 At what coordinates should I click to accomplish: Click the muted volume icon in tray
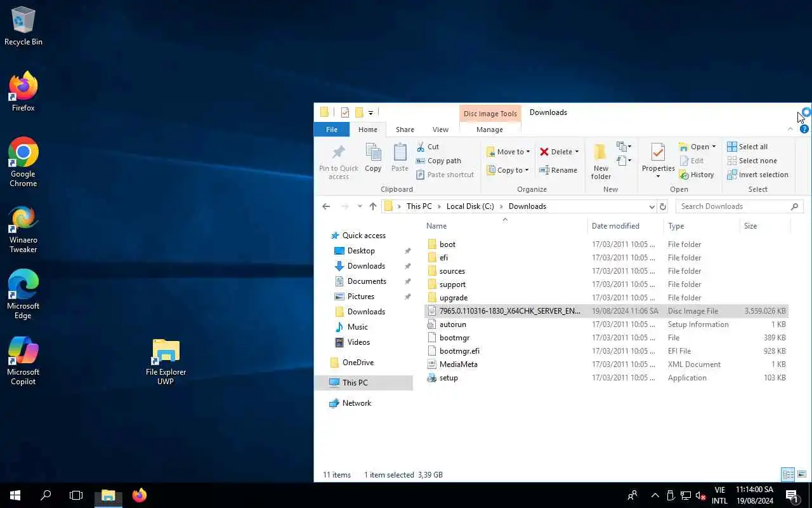(x=701, y=495)
